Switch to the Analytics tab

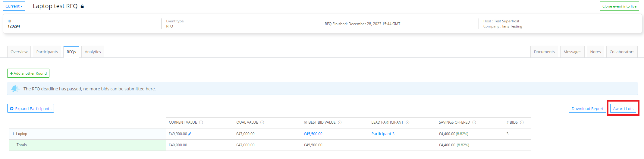pos(93,52)
